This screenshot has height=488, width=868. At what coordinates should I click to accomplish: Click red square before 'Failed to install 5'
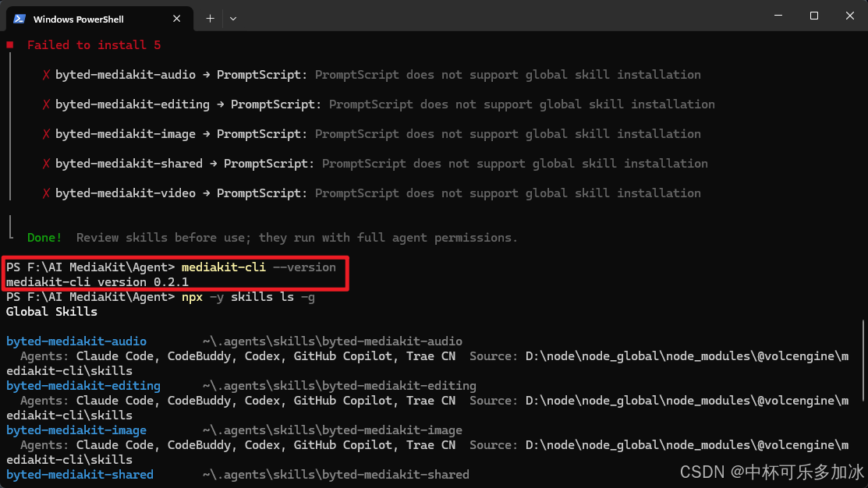(x=10, y=44)
